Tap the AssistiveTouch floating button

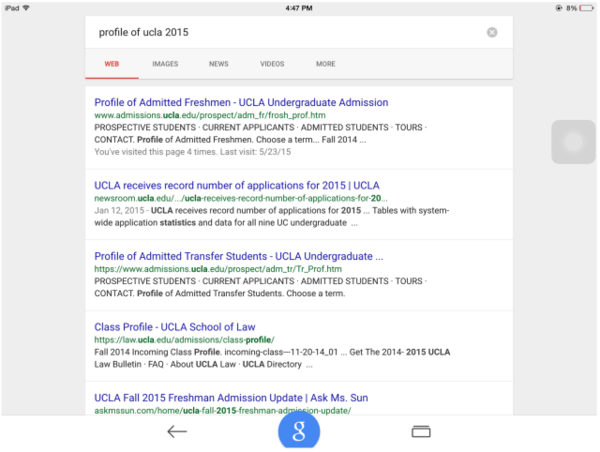(573, 142)
